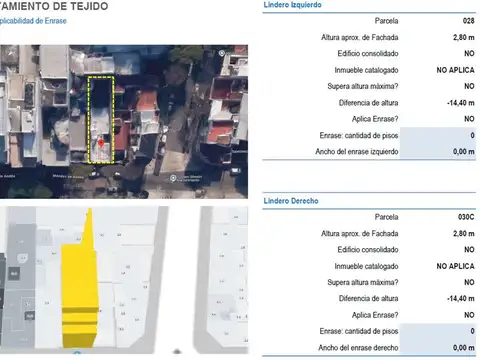Screen dimensions: 480x360
Task: Select parcel value '028'
Action: pyautogui.click(x=468, y=21)
